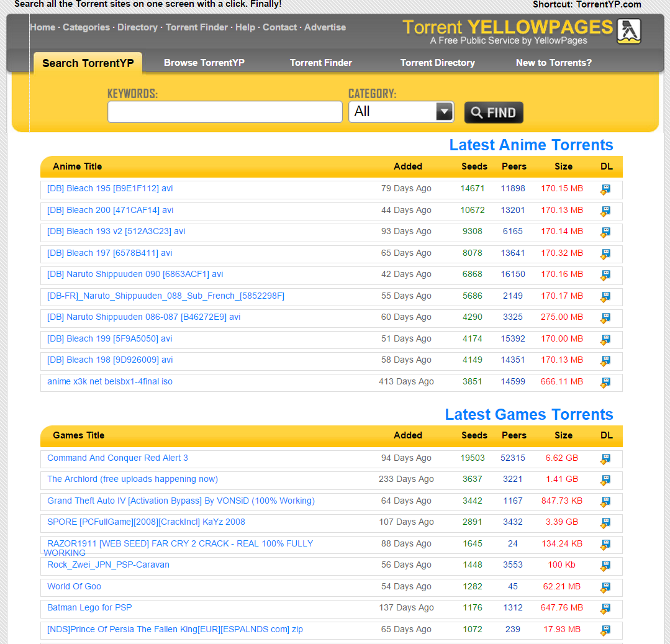
Task: Click download icon for Bleach 200 torrent
Action: (605, 211)
